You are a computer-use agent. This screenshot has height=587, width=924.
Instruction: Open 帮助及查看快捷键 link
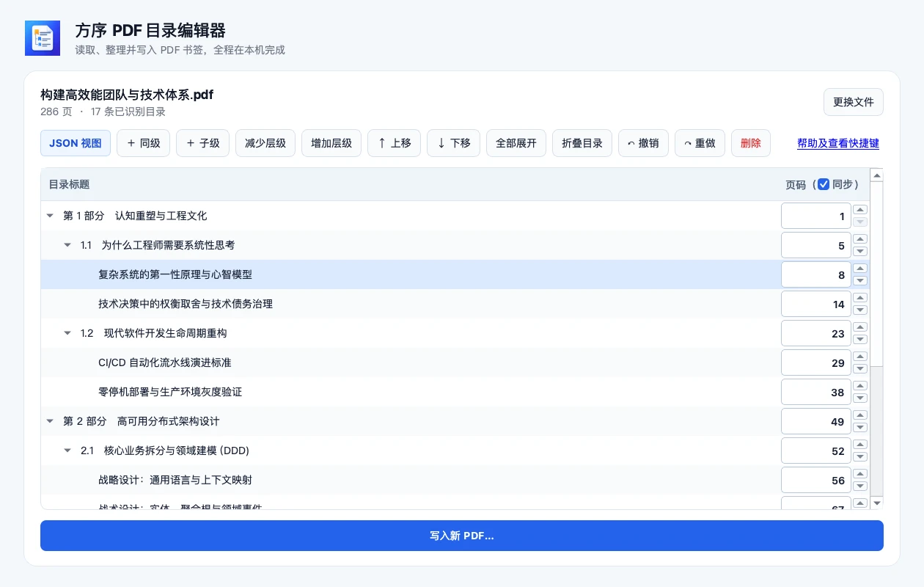coord(838,143)
